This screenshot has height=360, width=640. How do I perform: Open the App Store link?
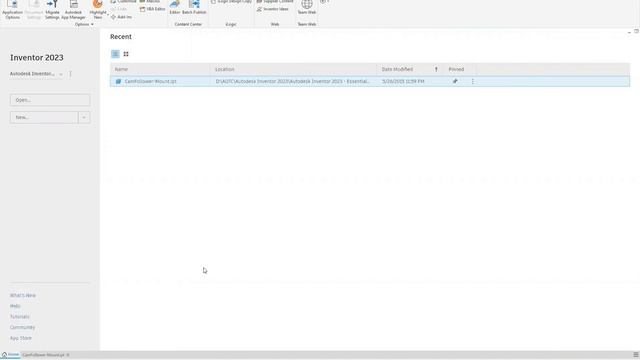[21, 338]
